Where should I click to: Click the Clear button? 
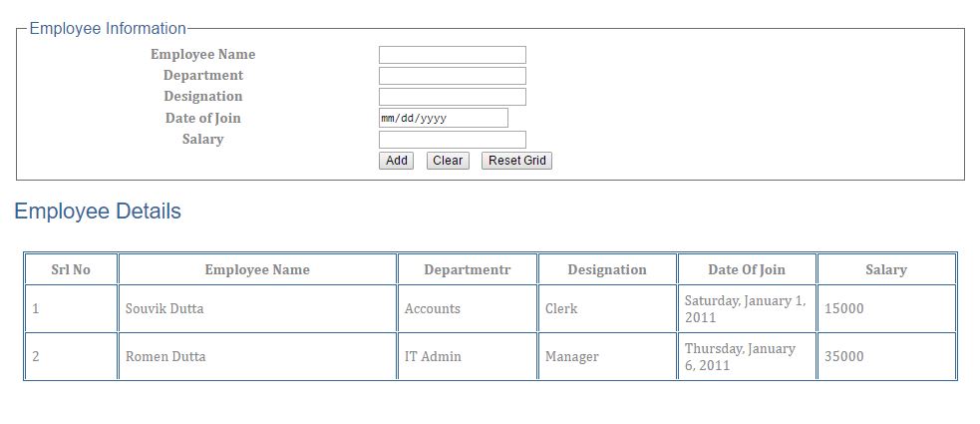[x=448, y=161]
